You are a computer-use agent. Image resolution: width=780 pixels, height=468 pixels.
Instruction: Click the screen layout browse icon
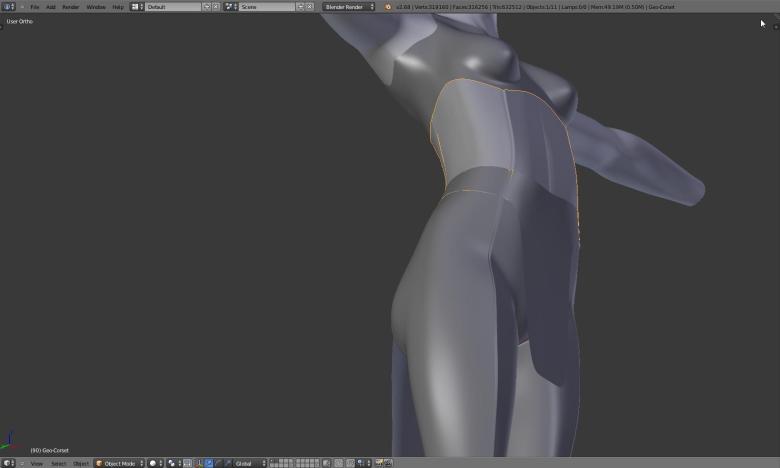(x=137, y=7)
